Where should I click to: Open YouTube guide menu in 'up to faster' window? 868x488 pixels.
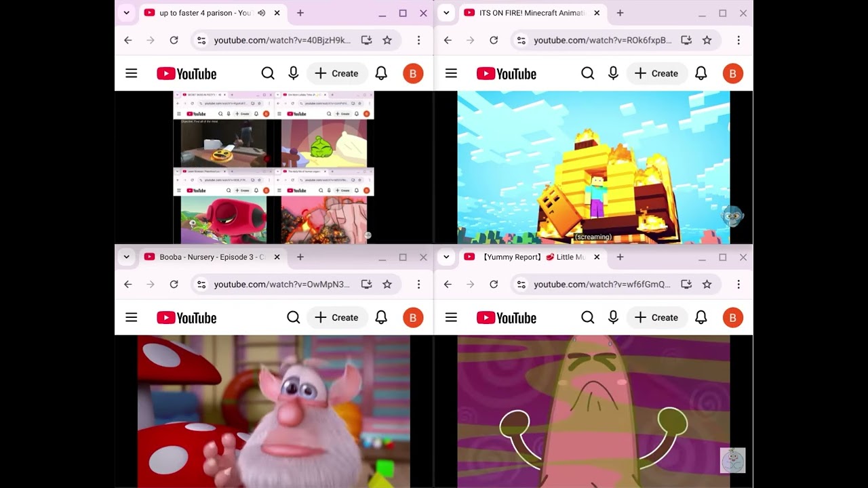[132, 73]
